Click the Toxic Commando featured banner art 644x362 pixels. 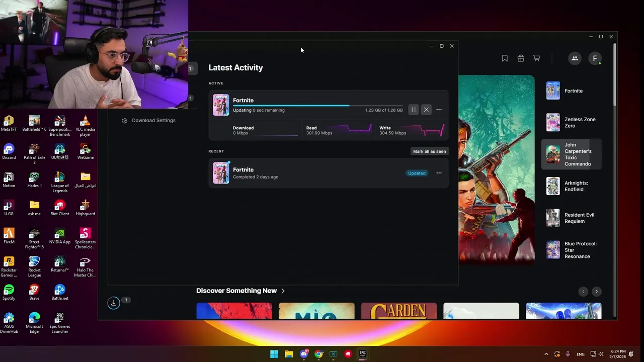[496, 170]
